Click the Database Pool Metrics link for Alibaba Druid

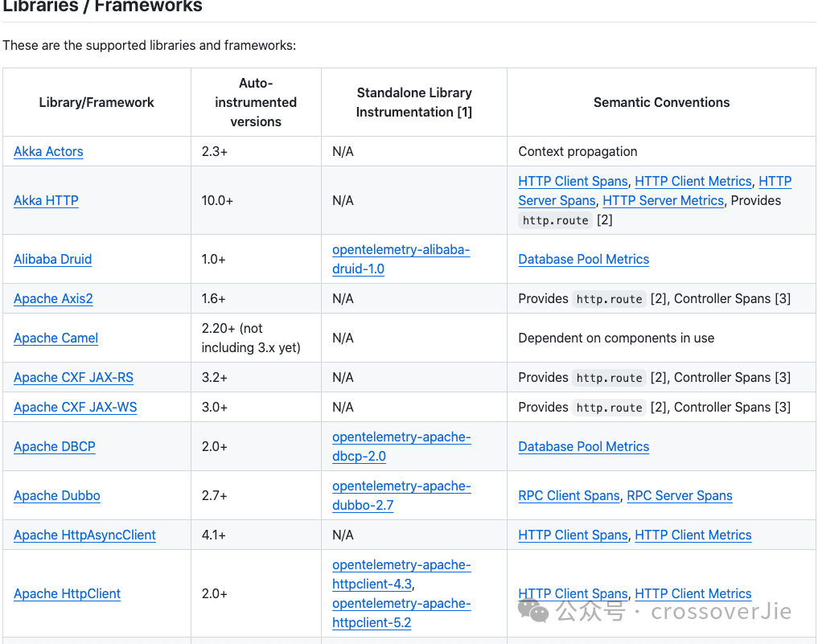pos(583,259)
